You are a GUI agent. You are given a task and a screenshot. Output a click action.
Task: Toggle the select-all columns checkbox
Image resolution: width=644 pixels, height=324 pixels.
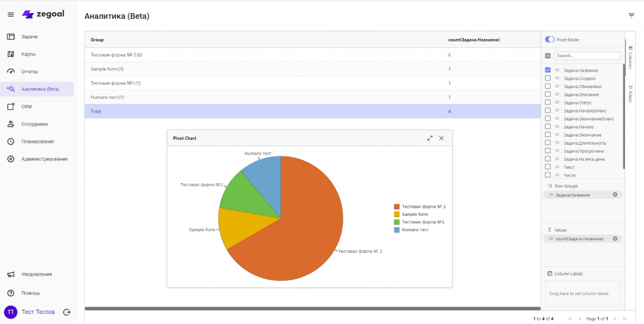pyautogui.click(x=548, y=56)
